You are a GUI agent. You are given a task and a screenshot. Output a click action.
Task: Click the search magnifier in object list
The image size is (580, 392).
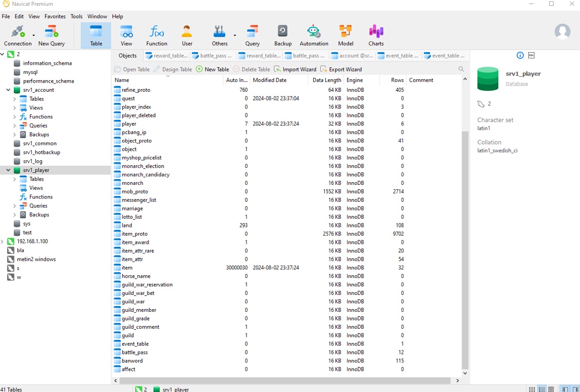(x=461, y=70)
